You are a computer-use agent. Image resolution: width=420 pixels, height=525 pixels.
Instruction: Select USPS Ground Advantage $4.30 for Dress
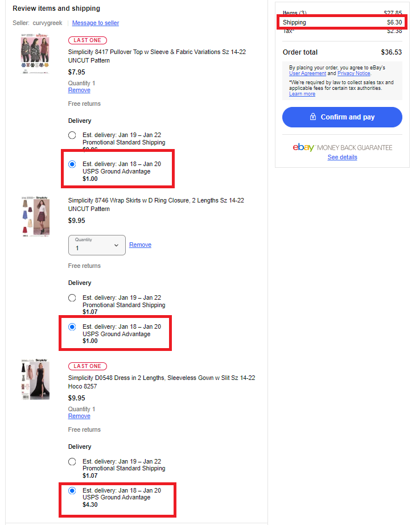72,491
